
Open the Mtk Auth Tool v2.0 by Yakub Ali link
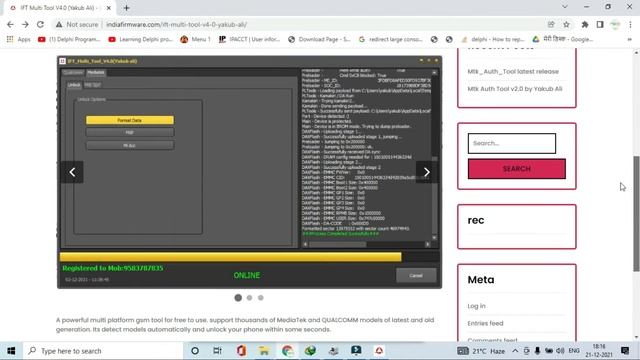click(x=515, y=89)
